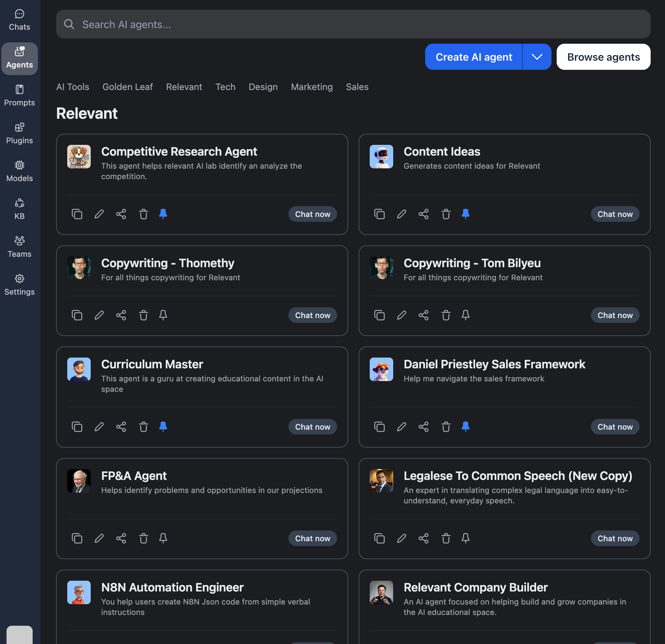
Task: Expand the Create AI agent dropdown arrow
Action: (x=537, y=57)
